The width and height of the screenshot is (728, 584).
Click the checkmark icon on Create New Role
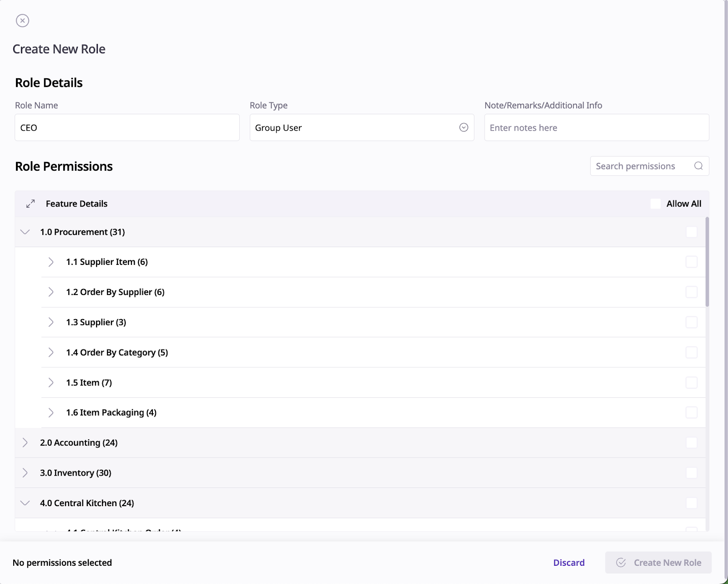(x=621, y=563)
